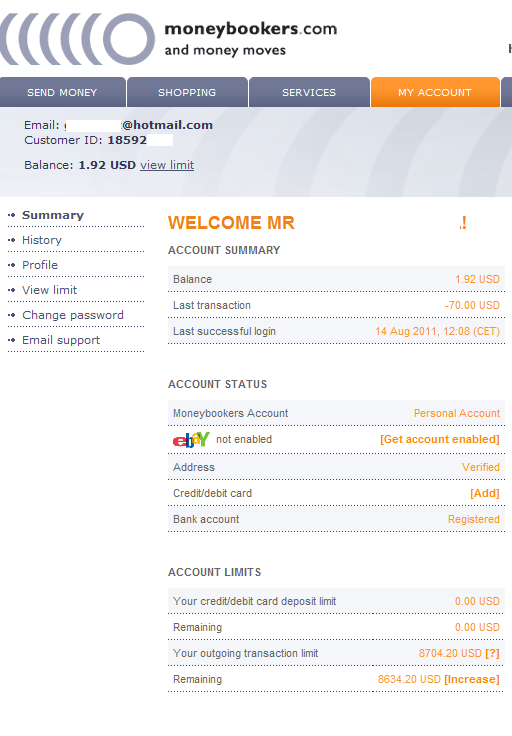Click the Get account enabled link
Image resolution: width=512 pixels, height=736 pixels.
440,439
